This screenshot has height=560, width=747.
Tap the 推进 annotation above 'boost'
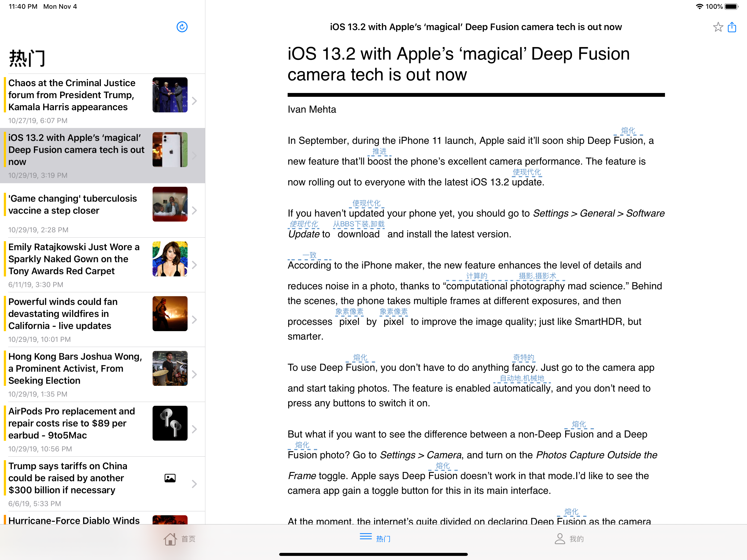point(379,151)
